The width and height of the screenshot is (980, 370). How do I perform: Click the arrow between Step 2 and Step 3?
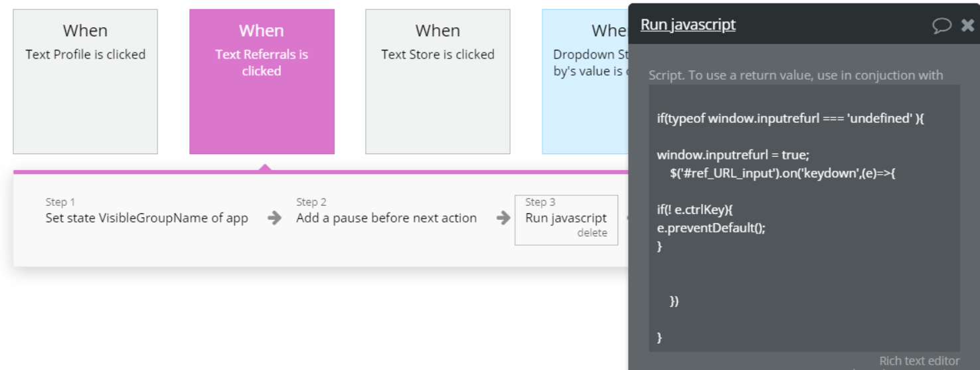click(503, 218)
